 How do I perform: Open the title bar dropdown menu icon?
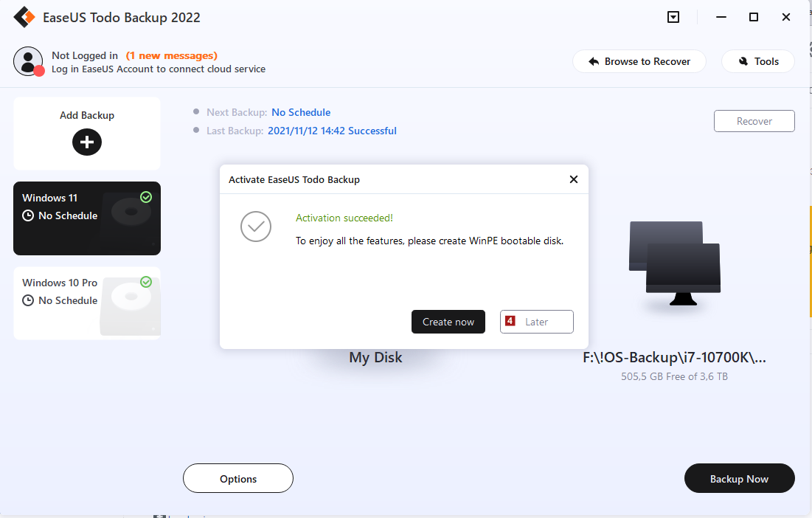coord(673,17)
